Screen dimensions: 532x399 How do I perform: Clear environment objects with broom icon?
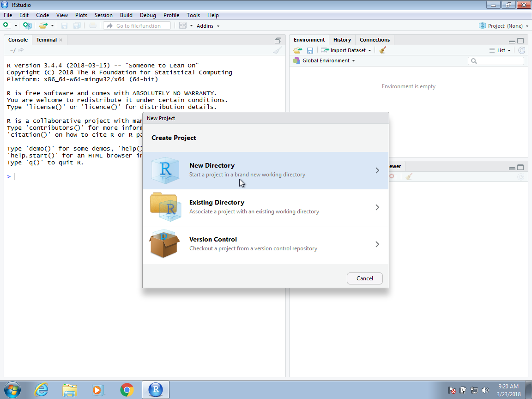click(383, 50)
